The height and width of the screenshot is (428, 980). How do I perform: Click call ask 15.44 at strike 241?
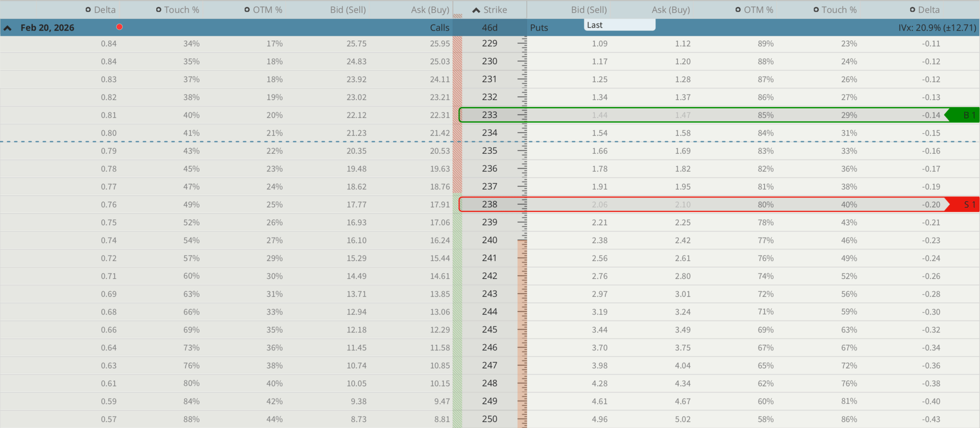[439, 258]
